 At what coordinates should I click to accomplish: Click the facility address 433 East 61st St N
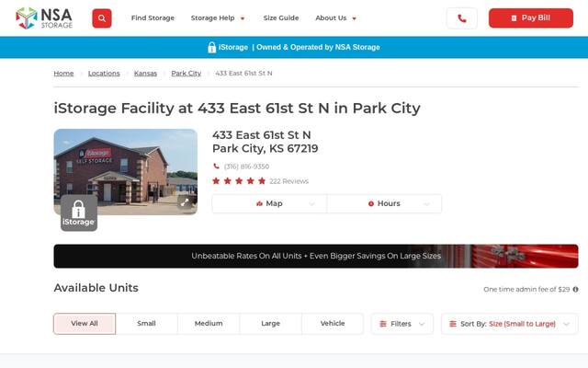pyautogui.click(x=261, y=135)
